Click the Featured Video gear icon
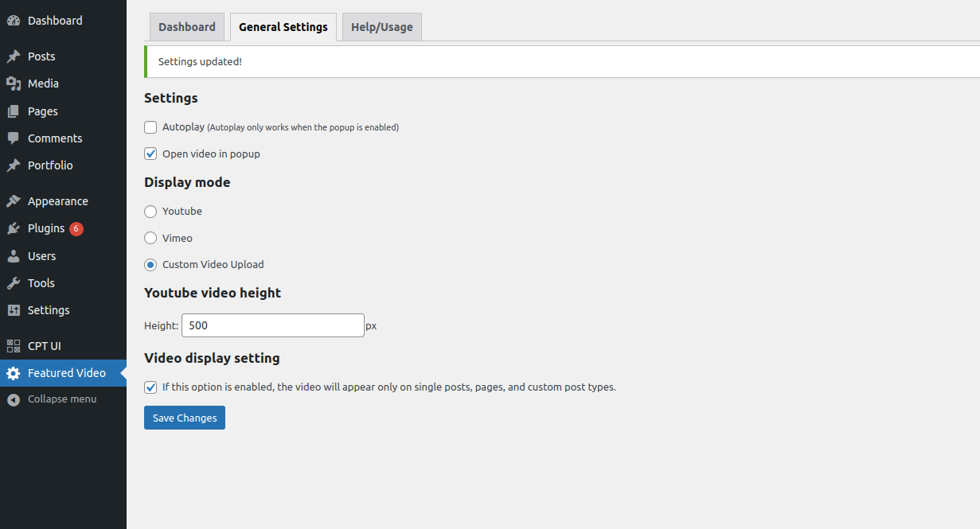980x529 pixels. pyautogui.click(x=14, y=373)
